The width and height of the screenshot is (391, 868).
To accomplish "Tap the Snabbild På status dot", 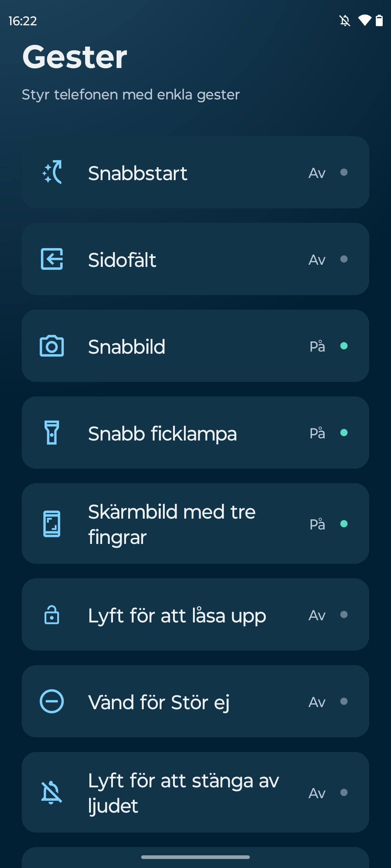I will click(x=344, y=346).
